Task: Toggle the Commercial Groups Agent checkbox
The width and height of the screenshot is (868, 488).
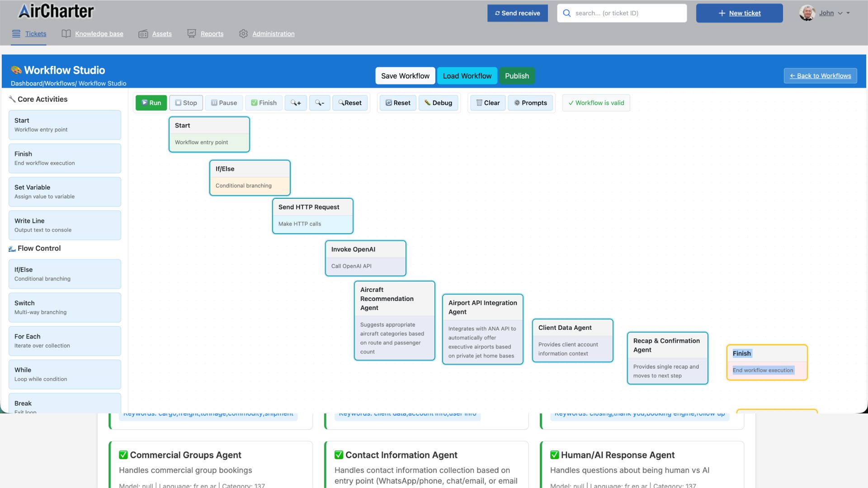Action: (123, 455)
